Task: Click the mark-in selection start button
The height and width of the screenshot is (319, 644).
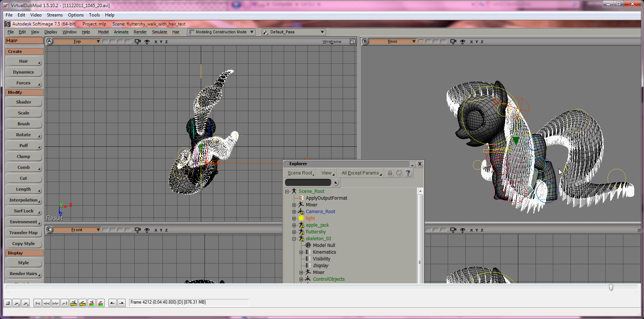Action: pos(112,303)
